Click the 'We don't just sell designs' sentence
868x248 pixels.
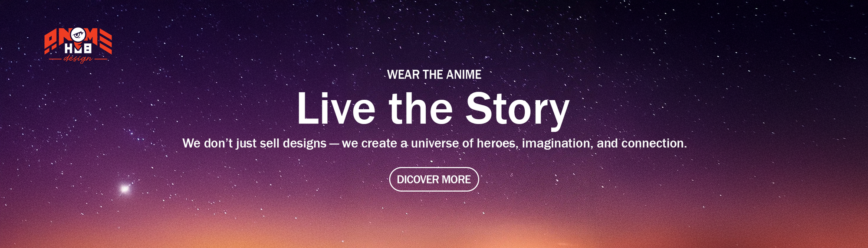coord(254,144)
